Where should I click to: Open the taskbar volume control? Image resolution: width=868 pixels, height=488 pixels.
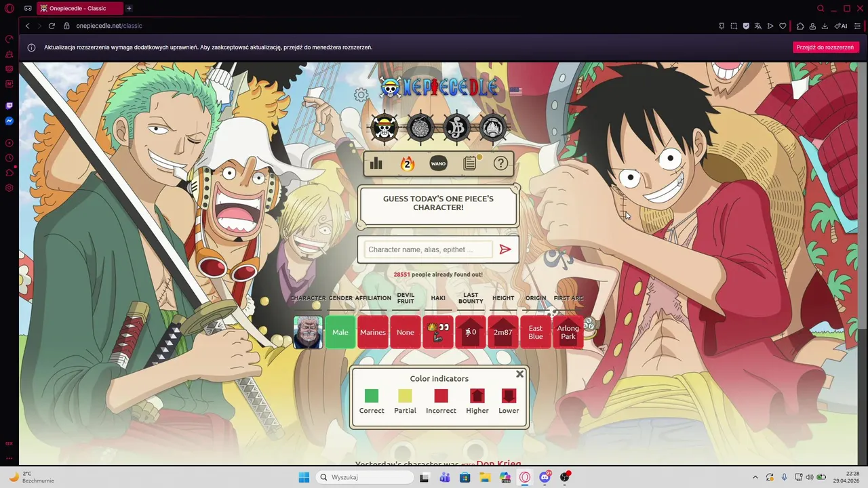point(809,477)
